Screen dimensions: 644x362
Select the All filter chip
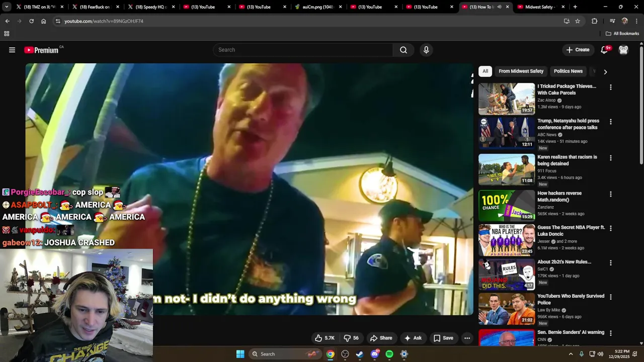click(x=485, y=71)
